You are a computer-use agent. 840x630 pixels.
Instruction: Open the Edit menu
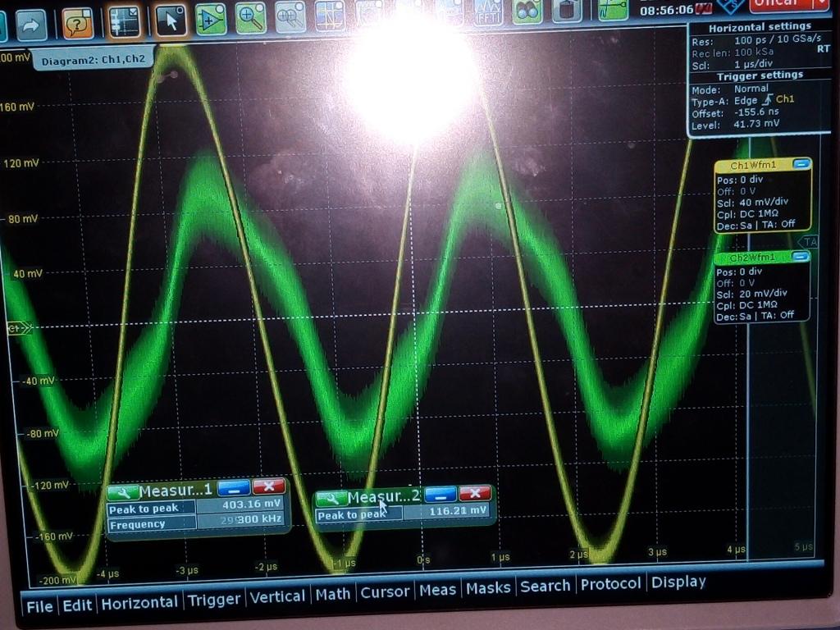coord(77,605)
